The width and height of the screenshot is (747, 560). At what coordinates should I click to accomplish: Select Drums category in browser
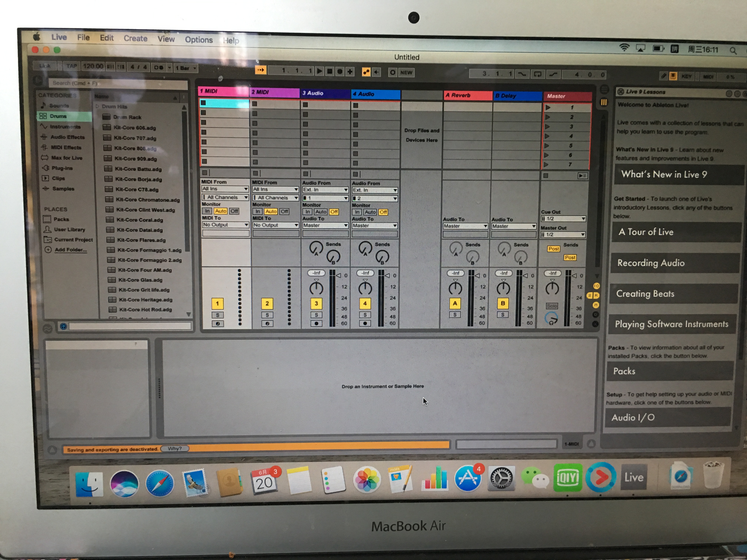tap(58, 116)
